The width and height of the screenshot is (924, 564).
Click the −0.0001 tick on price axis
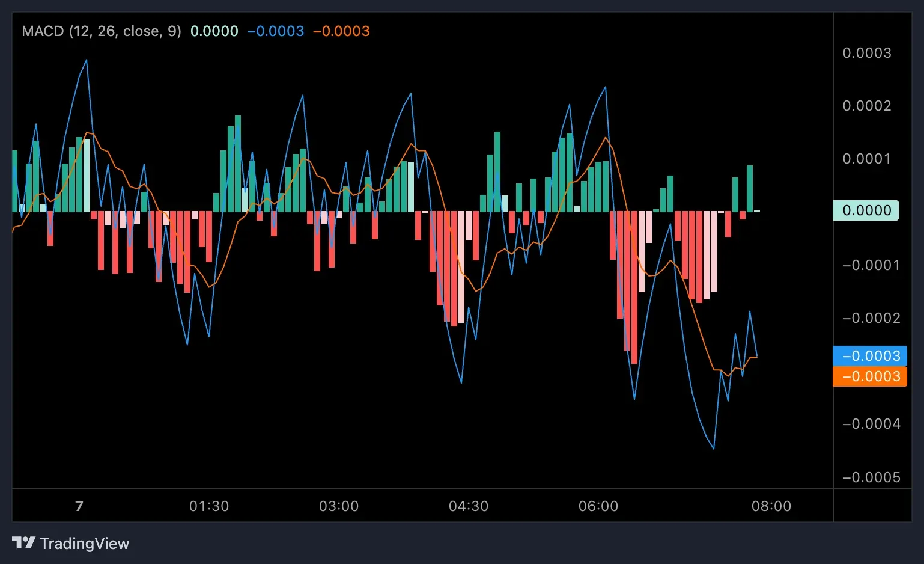pos(871,265)
